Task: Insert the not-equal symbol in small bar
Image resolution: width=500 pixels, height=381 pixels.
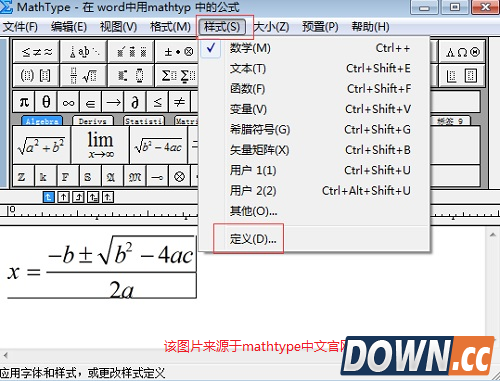Action: click(179, 102)
